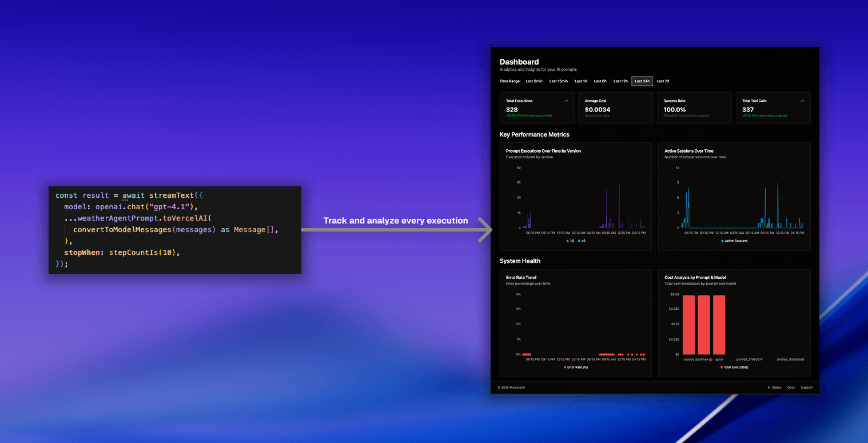868x443 pixels.
Task: Toggle the Error Rate (%) legend series
Action: 565,367
